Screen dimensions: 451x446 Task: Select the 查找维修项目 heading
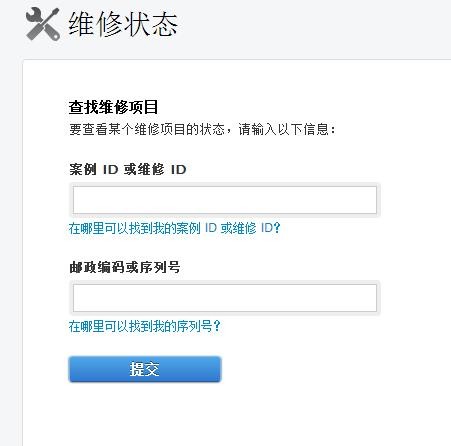[113, 107]
